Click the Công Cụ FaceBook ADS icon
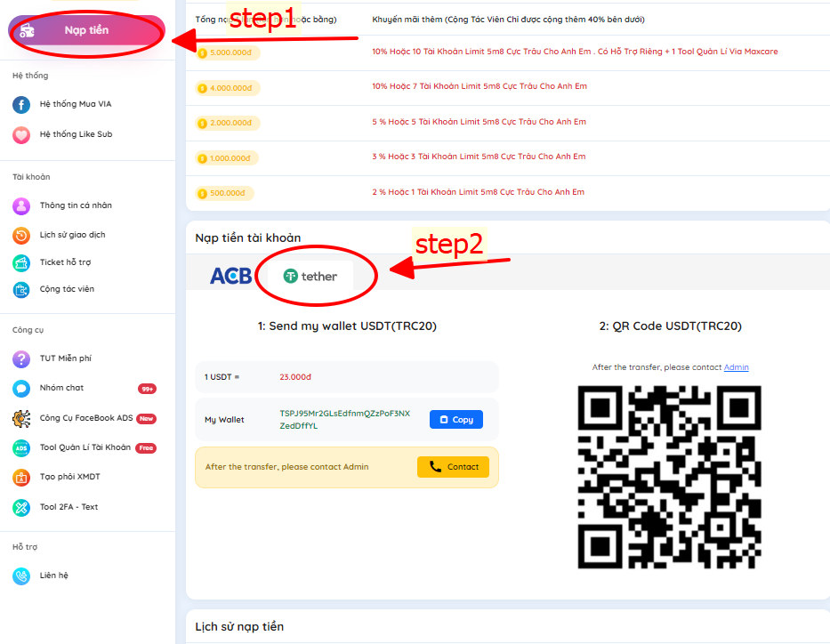Image resolution: width=830 pixels, height=644 pixels. pyautogui.click(x=21, y=419)
